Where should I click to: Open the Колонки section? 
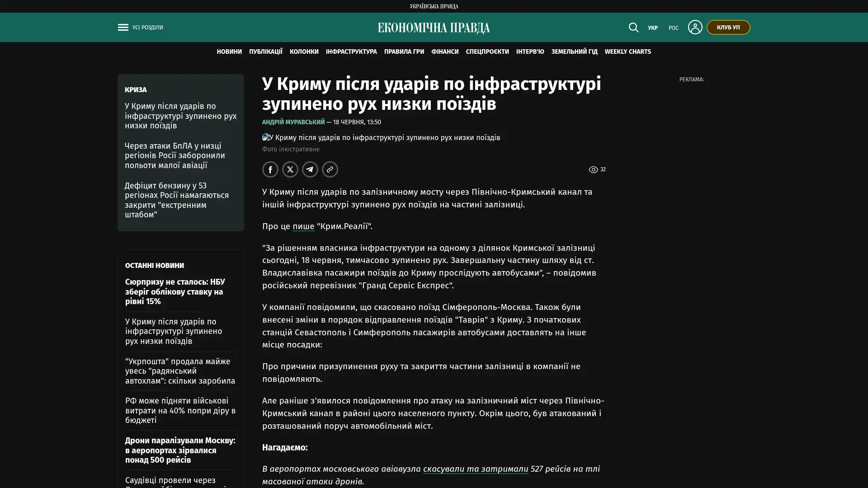[304, 52]
